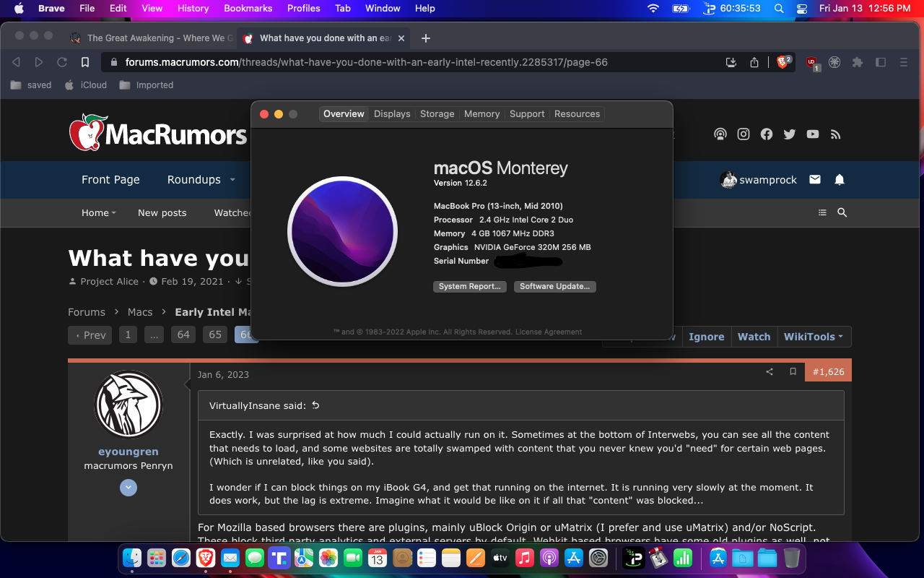Screen dimensions: 924x578
Task: Click the install app icon in address bar
Action: (x=731, y=62)
